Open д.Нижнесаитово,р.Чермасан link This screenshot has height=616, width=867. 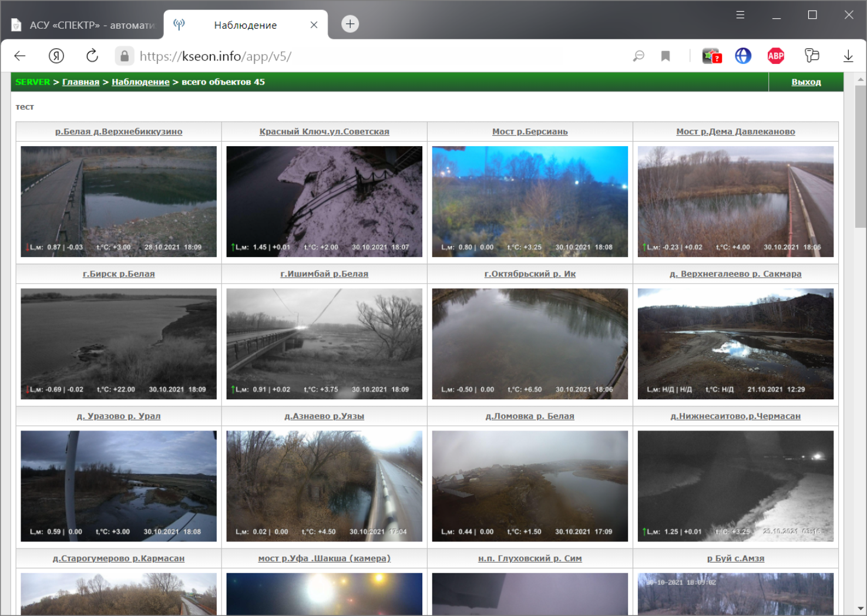tap(735, 416)
